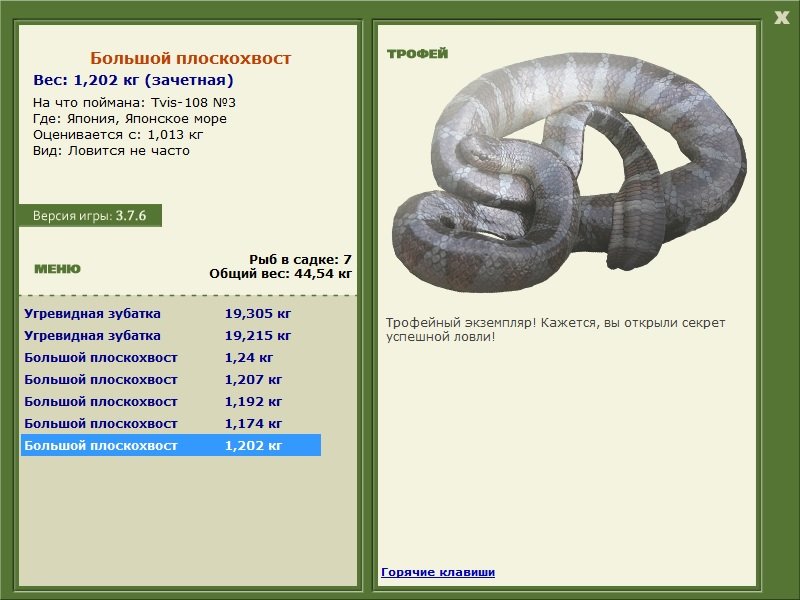Click Вид: Ловится не часто line
This screenshot has width=800, height=600.
[x=111, y=151]
